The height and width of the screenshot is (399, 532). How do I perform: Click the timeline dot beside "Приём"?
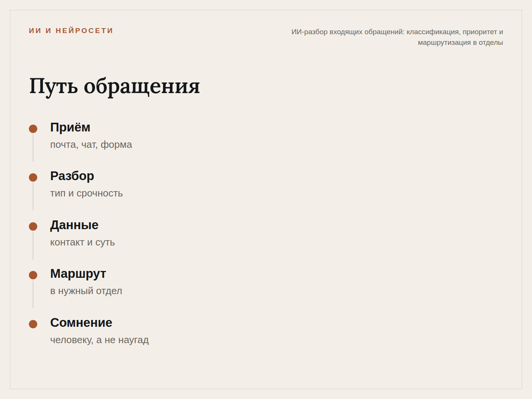click(x=33, y=129)
